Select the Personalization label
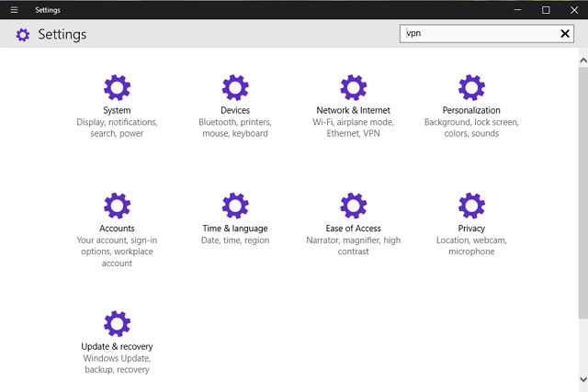Viewport: 588px width, 392px height. click(x=471, y=110)
